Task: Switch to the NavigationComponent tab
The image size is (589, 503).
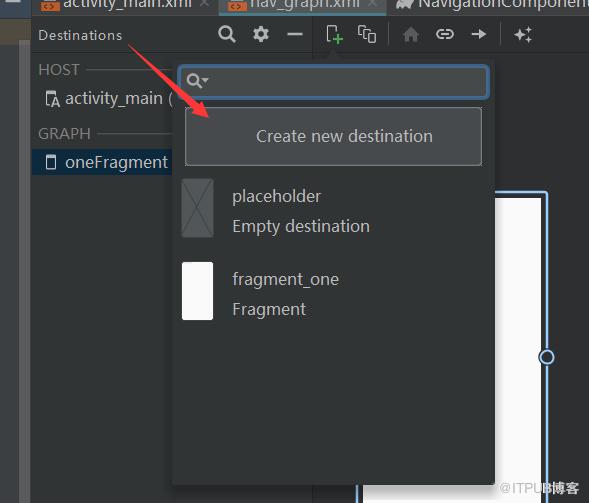Action: 493,5
